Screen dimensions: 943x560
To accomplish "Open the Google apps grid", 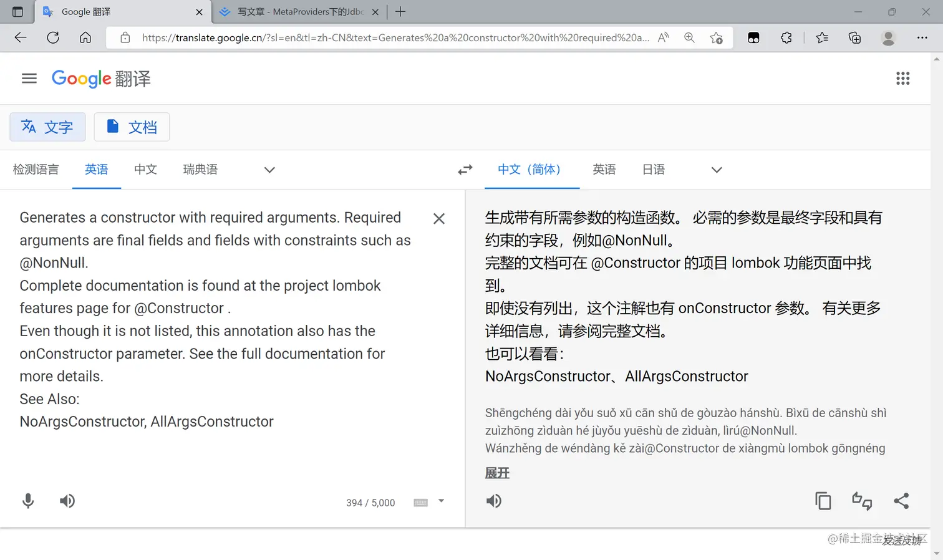I will point(902,79).
